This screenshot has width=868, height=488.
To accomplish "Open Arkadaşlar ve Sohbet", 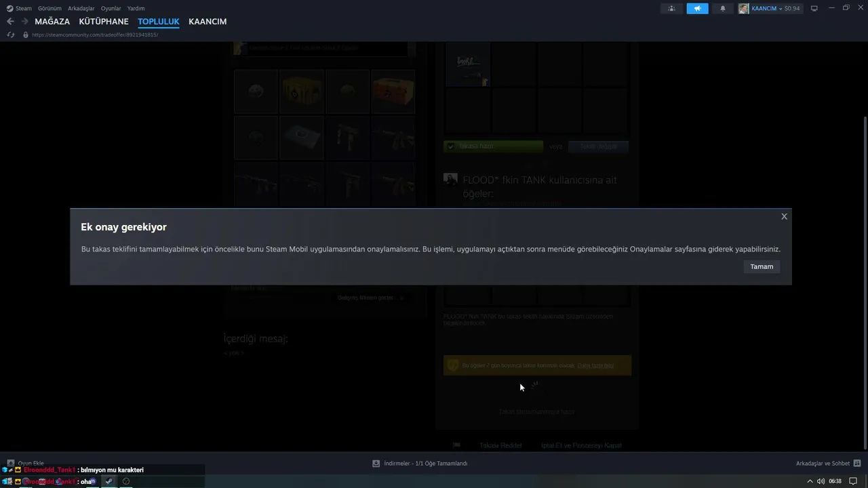I will [823, 464].
